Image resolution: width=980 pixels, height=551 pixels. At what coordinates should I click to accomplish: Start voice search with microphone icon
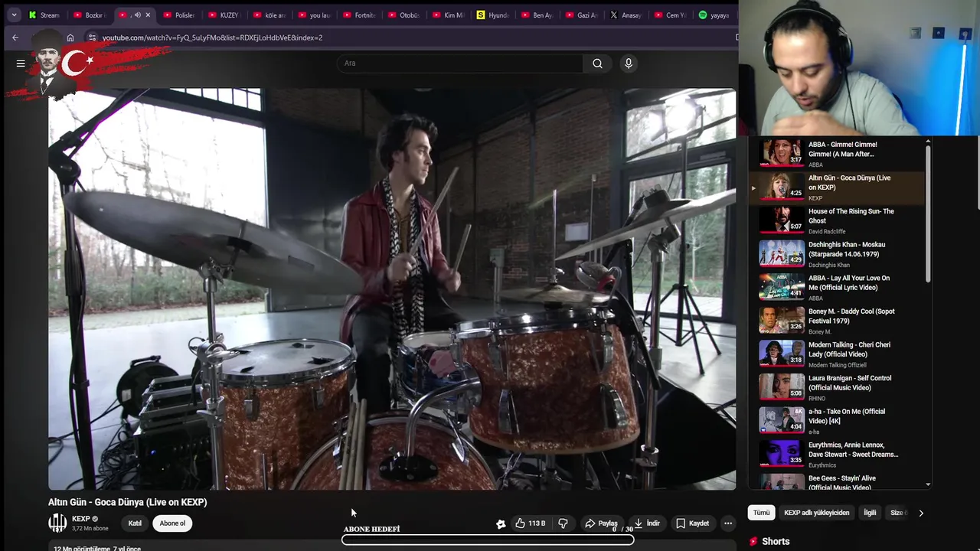tap(629, 64)
